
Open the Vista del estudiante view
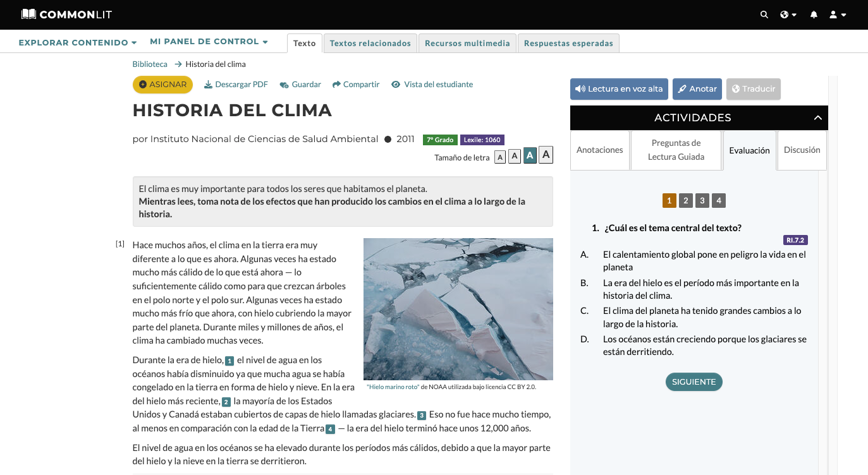coord(432,85)
